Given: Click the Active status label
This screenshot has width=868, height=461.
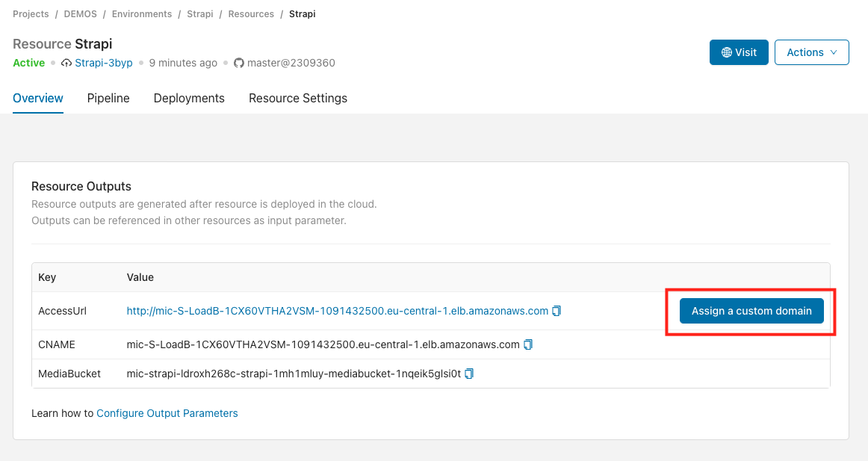Looking at the screenshot, I should tap(29, 63).
